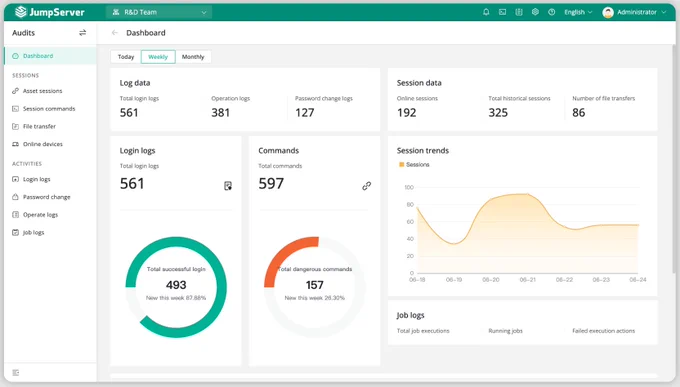Click the Running jobs label
680x387 pixels.
[x=505, y=331]
